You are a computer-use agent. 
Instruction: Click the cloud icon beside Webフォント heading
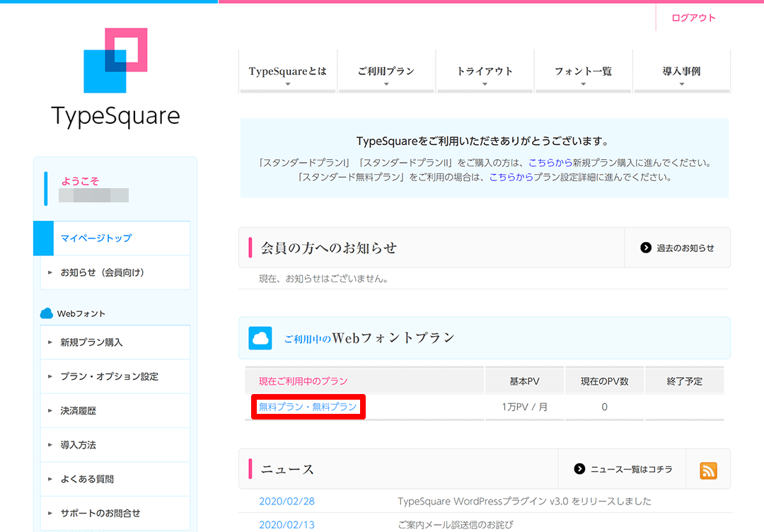[x=46, y=313]
